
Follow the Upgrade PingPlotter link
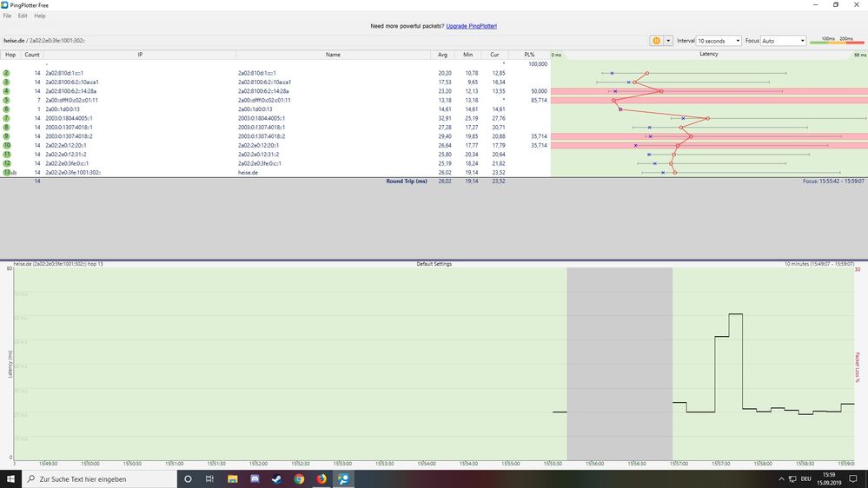tap(471, 26)
